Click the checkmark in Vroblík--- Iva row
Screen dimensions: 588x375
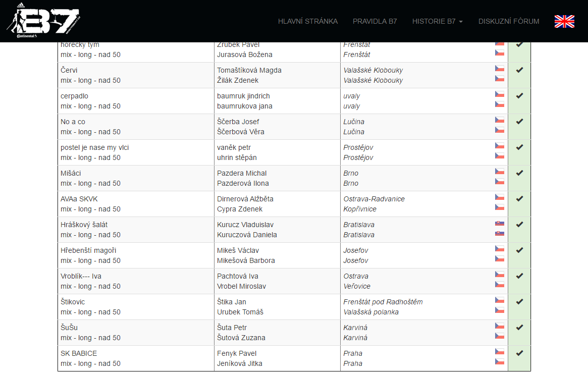click(519, 276)
